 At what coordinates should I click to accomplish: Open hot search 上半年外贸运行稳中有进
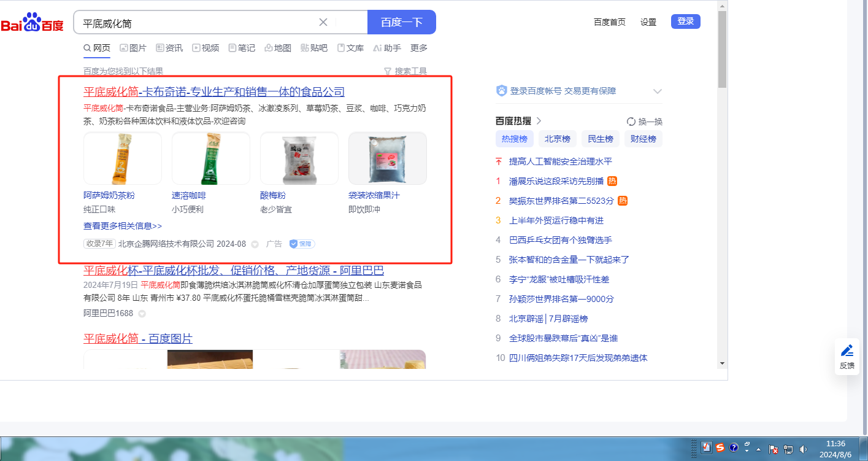(x=556, y=220)
